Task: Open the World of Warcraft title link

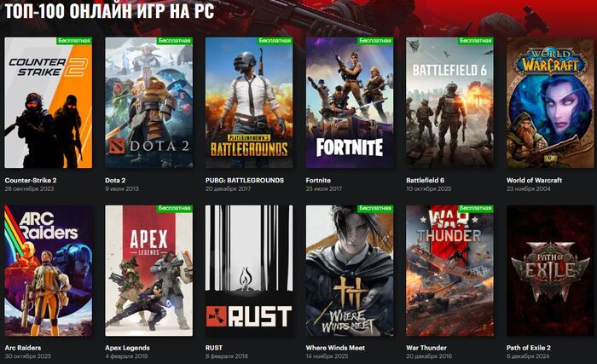Action: coord(534,181)
